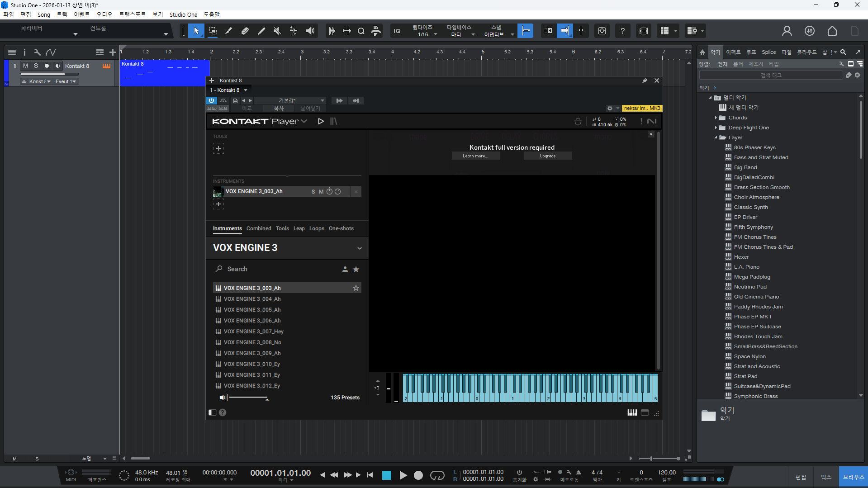Solo the Kontakt 8 track
This screenshot has height=488, width=868.
(x=36, y=66)
